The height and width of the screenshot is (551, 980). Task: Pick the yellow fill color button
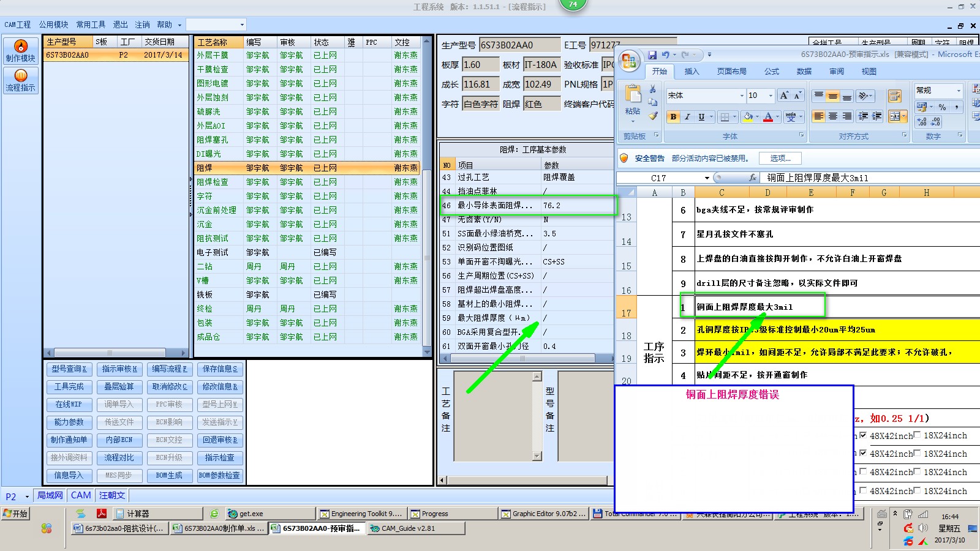(x=748, y=117)
